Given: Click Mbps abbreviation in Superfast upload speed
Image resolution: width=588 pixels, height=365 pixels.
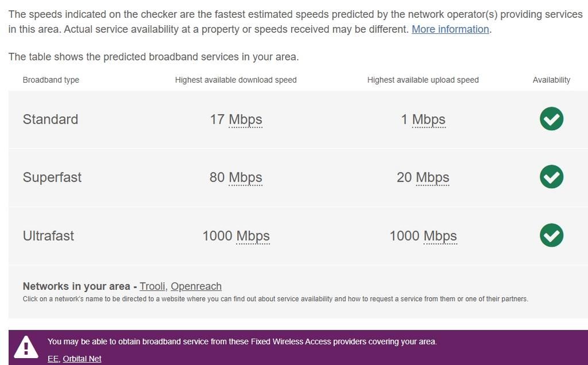Looking at the screenshot, I should click(432, 178).
